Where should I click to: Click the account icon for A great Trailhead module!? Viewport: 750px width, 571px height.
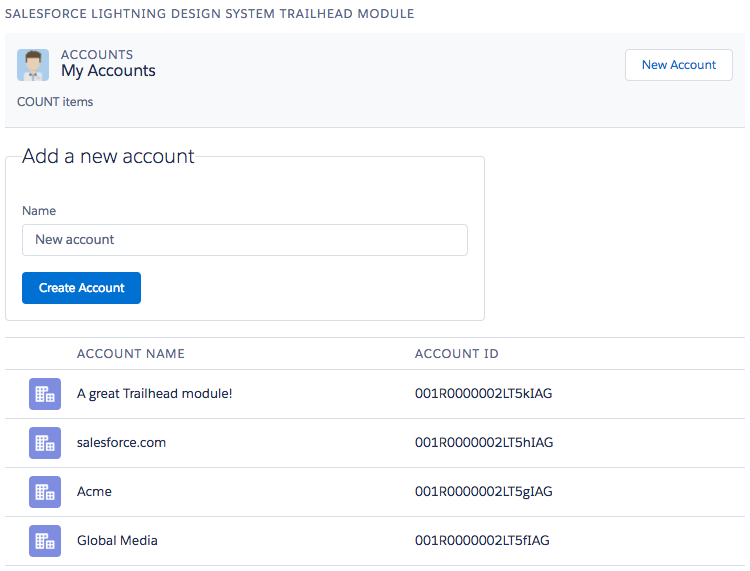click(x=45, y=394)
